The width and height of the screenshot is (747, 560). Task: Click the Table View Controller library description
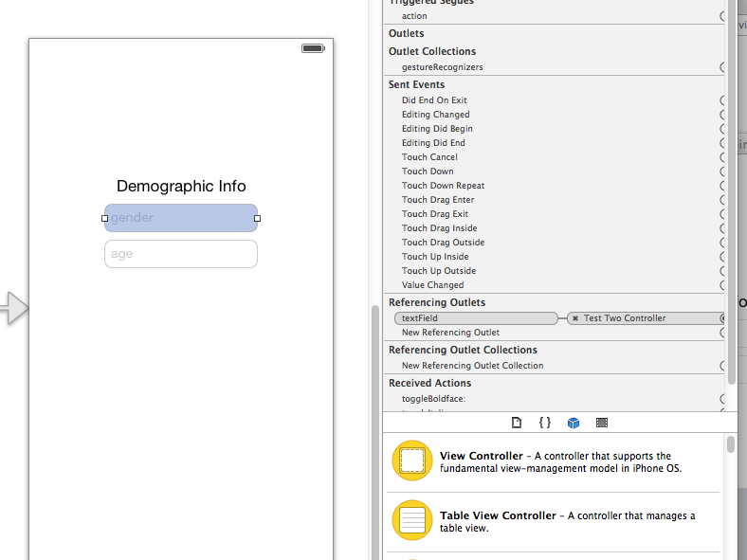tap(568, 522)
